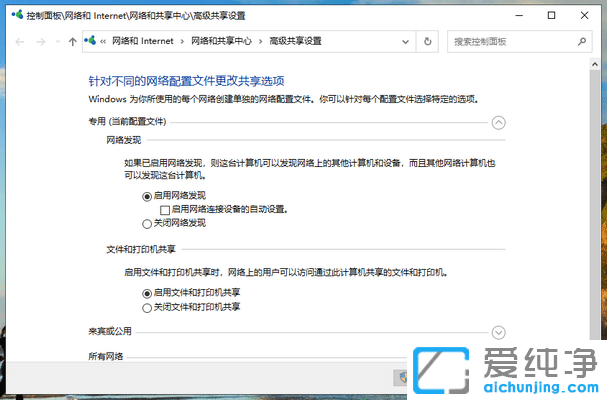Screen dimensions: 607x400
Task: Click the Forward navigation arrow
Action: pyautogui.click(x=39, y=42)
